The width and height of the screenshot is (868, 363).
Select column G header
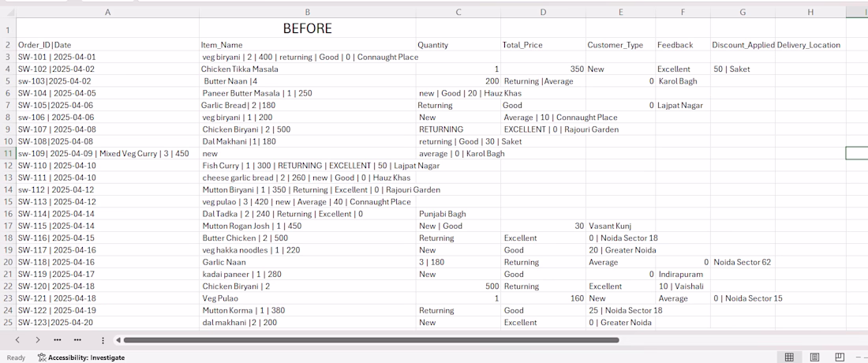point(743,12)
